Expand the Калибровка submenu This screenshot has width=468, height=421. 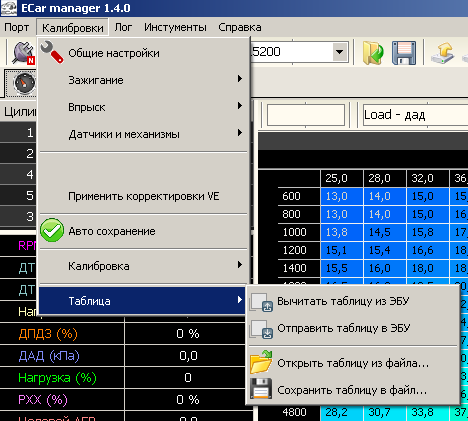(x=144, y=266)
